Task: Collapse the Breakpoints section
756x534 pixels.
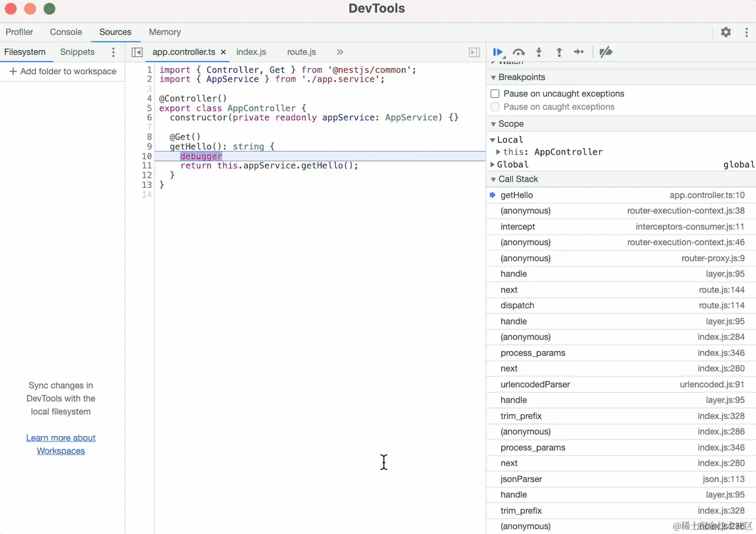Action: tap(493, 77)
